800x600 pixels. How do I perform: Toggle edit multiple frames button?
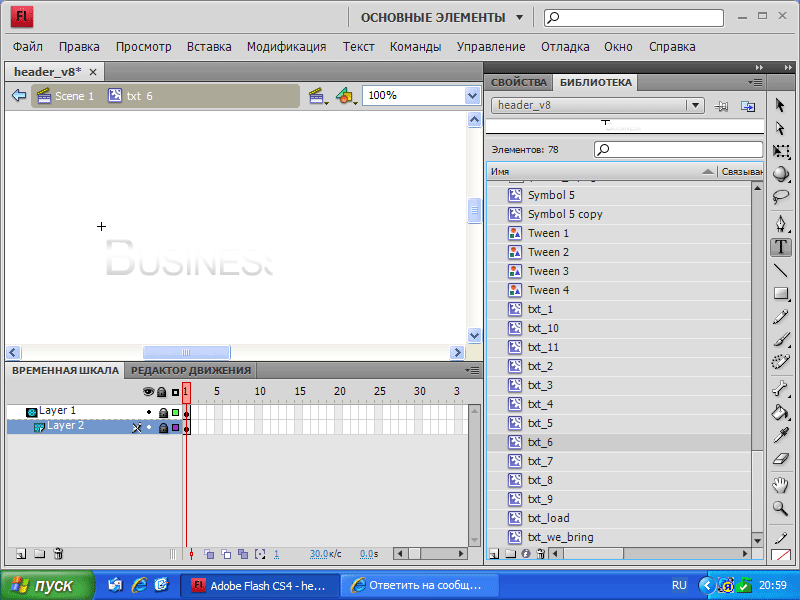pyautogui.click(x=243, y=554)
